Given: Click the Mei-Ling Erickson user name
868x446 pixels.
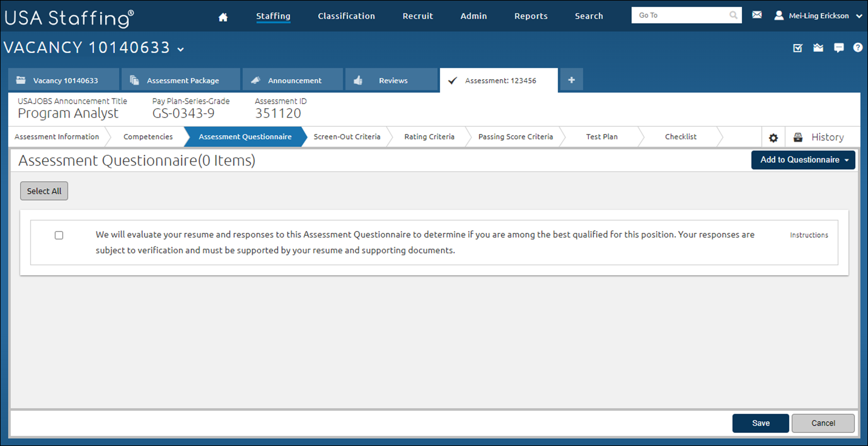Looking at the screenshot, I should (818, 16).
